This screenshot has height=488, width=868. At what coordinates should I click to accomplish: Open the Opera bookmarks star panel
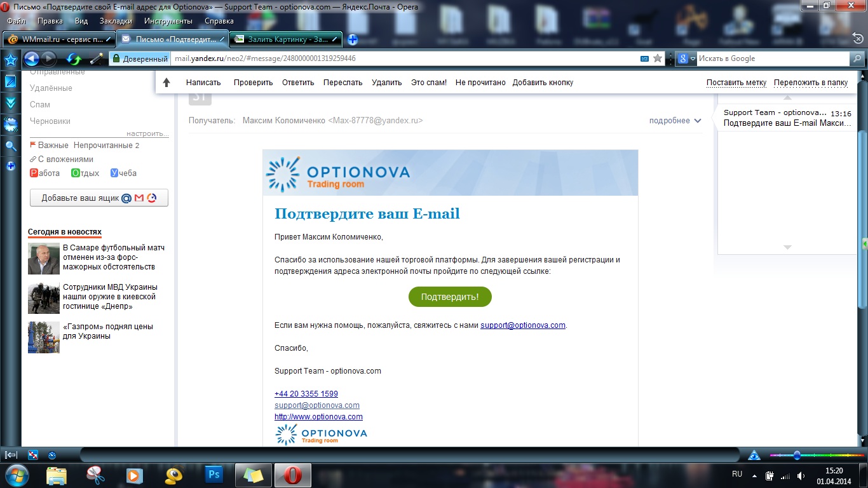(10, 60)
